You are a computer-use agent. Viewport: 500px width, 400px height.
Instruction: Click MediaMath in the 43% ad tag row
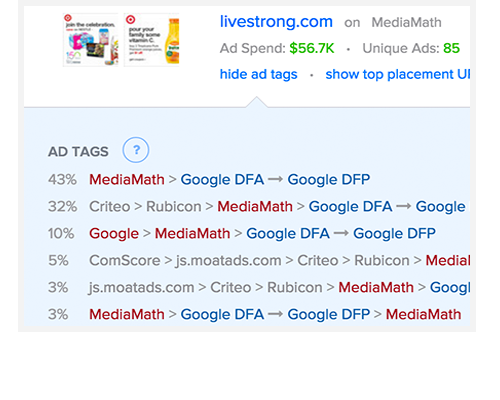pos(127,180)
